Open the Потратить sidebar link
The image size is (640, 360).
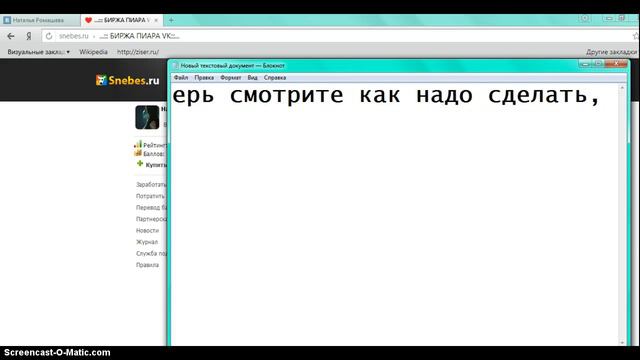[x=150, y=196]
